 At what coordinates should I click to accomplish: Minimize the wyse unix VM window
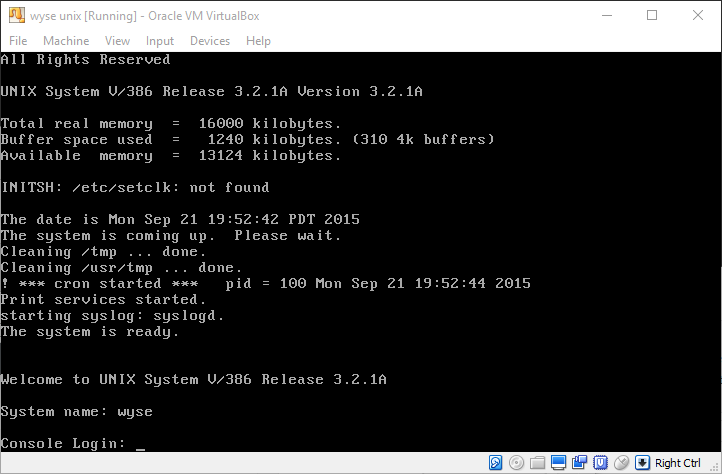click(x=606, y=15)
